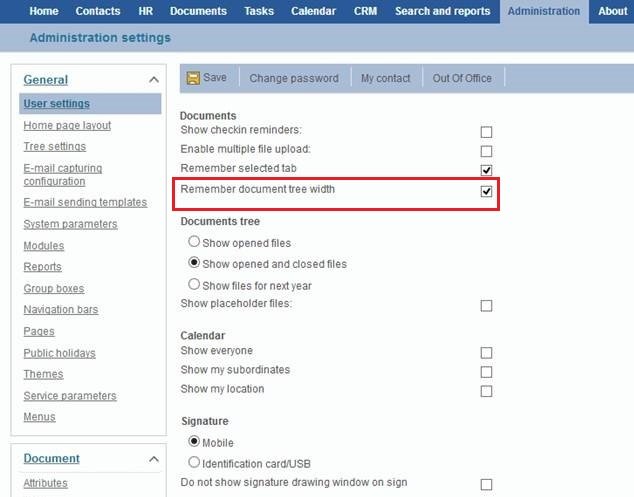Enable Show checkin reminders checkbox
The image size is (634, 497).
tap(486, 132)
